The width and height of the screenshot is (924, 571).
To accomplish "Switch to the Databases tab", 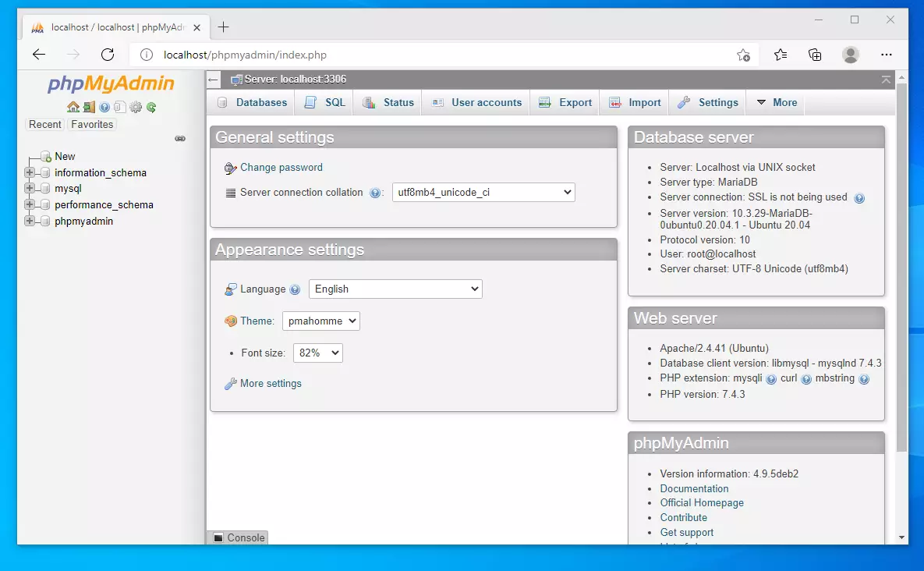I will (252, 102).
